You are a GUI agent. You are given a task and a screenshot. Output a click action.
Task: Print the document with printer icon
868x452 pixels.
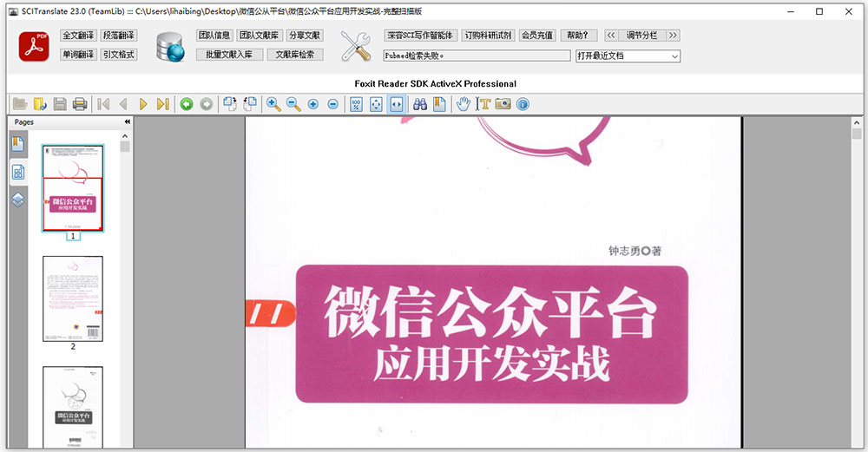80,104
